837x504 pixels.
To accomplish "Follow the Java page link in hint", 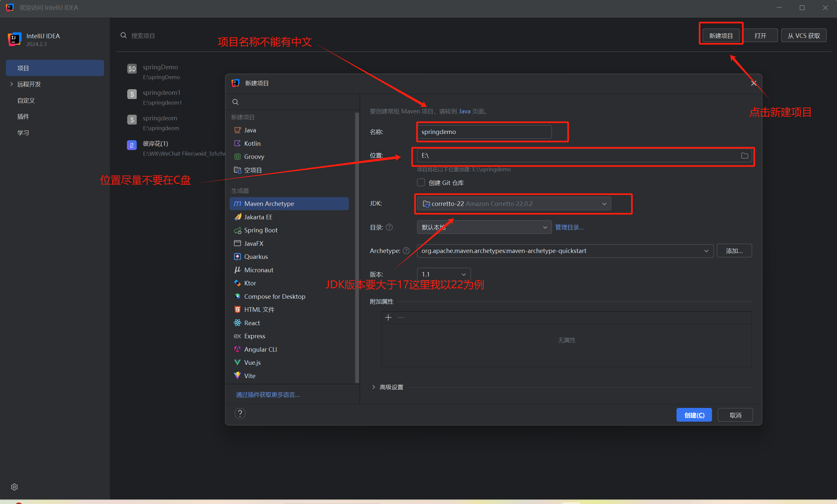I will (464, 111).
